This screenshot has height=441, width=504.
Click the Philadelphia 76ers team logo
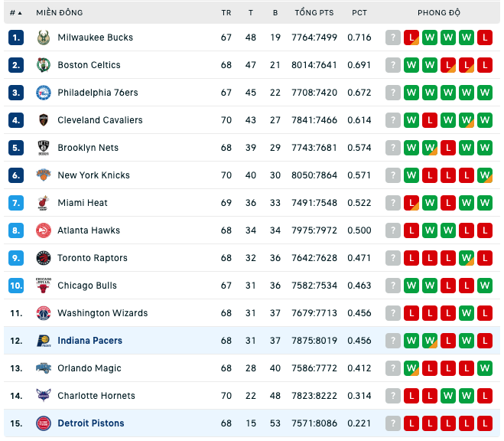coord(44,93)
